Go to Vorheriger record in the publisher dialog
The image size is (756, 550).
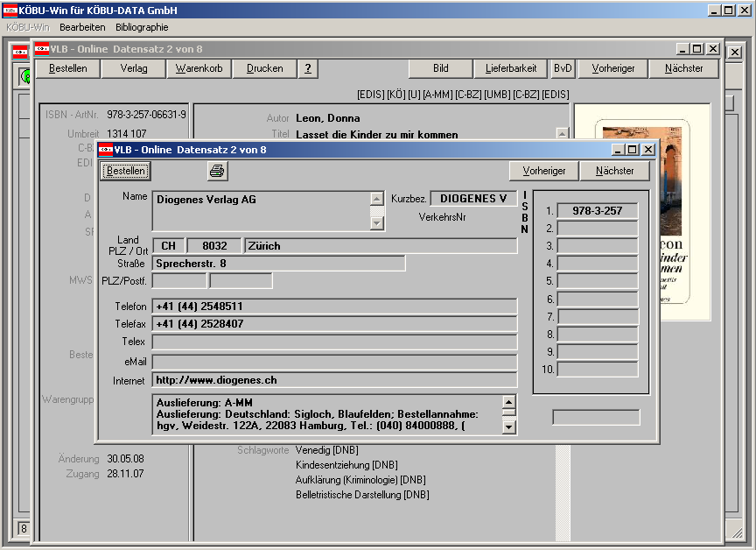pos(544,171)
